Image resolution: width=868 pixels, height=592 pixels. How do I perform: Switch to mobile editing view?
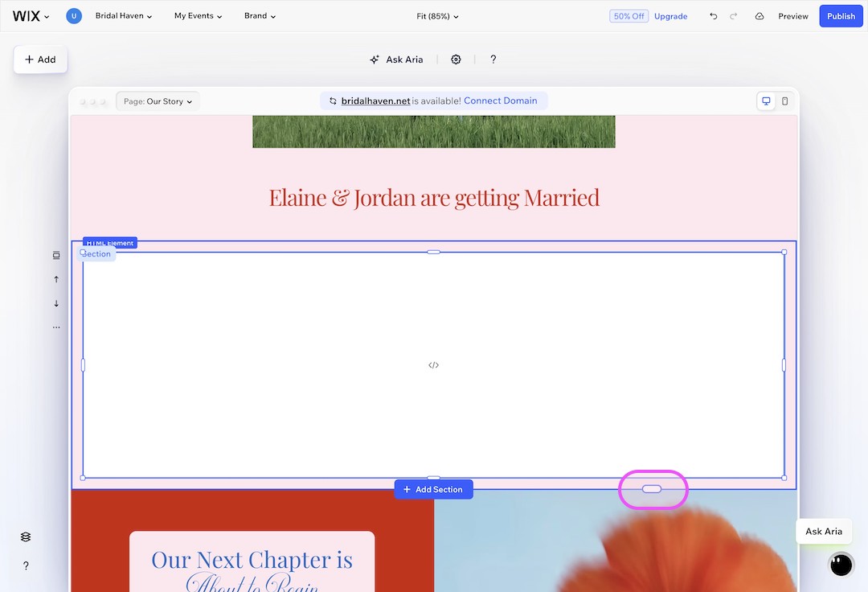click(784, 101)
